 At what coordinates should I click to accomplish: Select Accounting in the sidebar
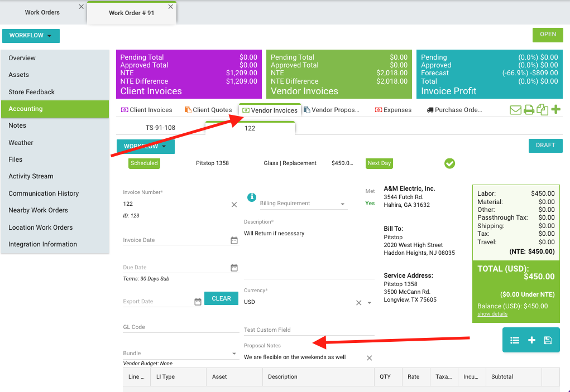(55, 109)
